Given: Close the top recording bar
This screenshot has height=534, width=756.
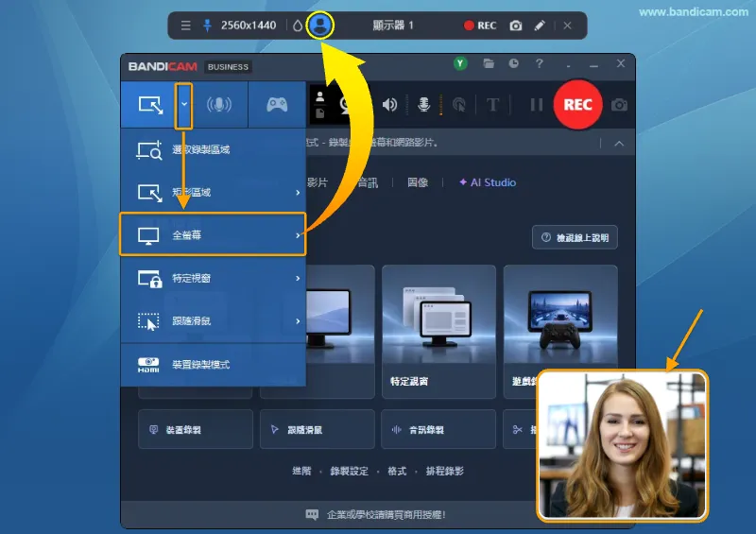Looking at the screenshot, I should (568, 26).
